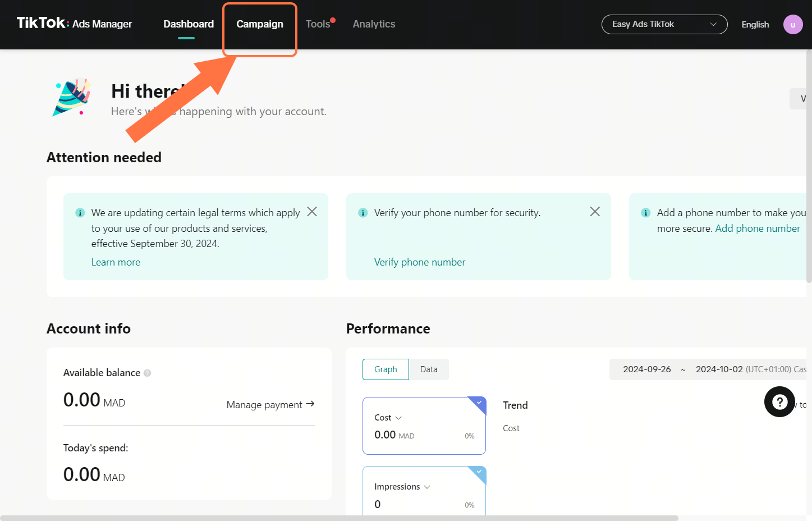
Task: Close the verify phone number notice
Action: click(595, 212)
